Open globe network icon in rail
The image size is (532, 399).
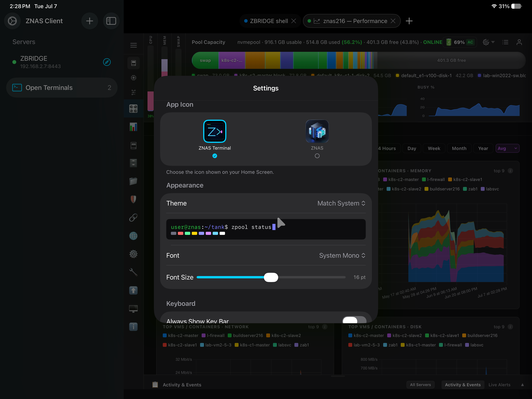click(133, 236)
